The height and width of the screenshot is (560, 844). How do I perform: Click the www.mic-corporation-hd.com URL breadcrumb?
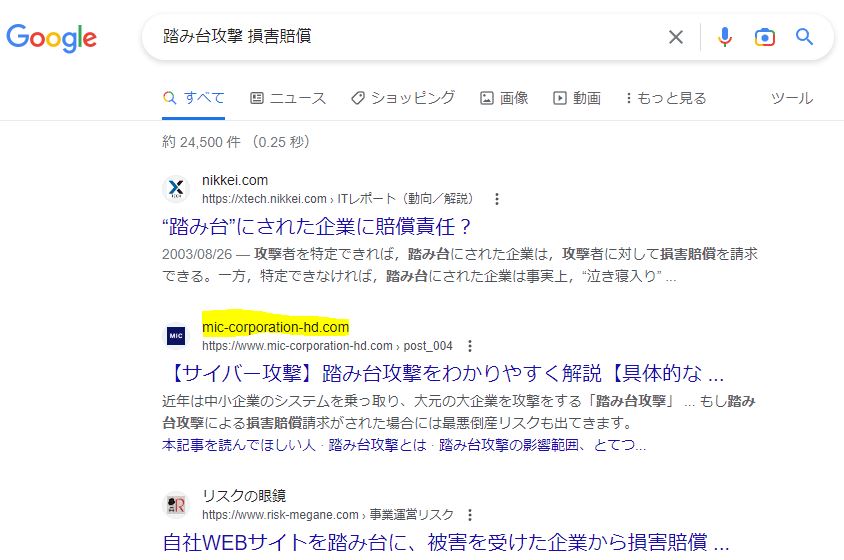(327, 346)
